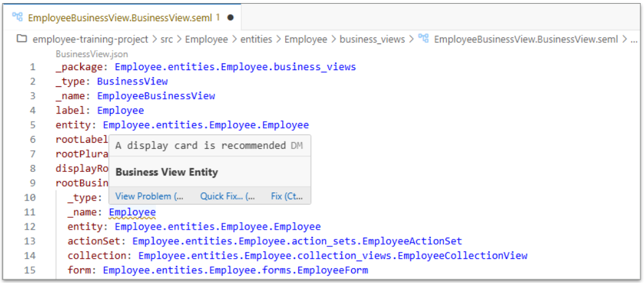
Task: Click View Problem in the hover popup
Action: pos(149,196)
